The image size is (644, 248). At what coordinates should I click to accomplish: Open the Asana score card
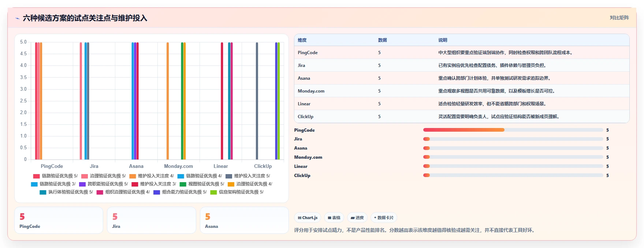pyautogui.click(x=245, y=220)
